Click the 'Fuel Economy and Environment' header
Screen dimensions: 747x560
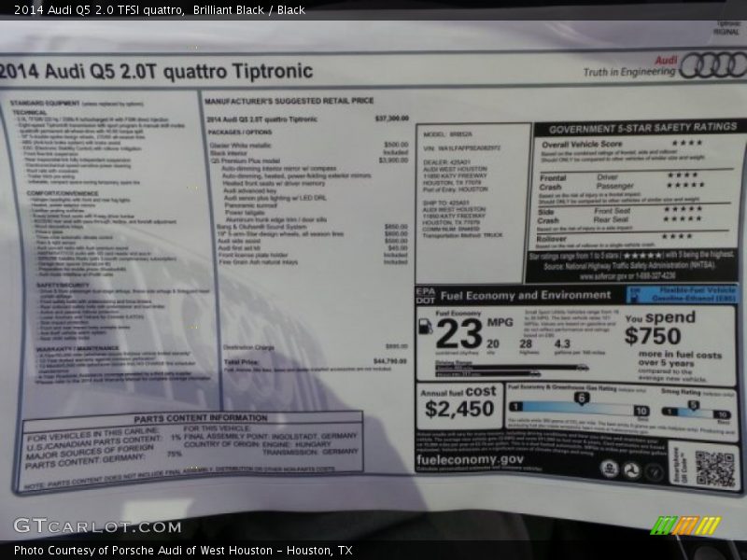(x=526, y=295)
